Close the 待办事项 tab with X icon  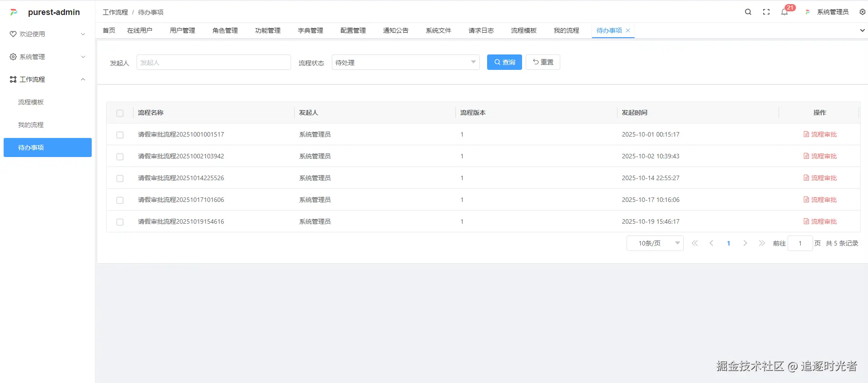pyautogui.click(x=628, y=30)
